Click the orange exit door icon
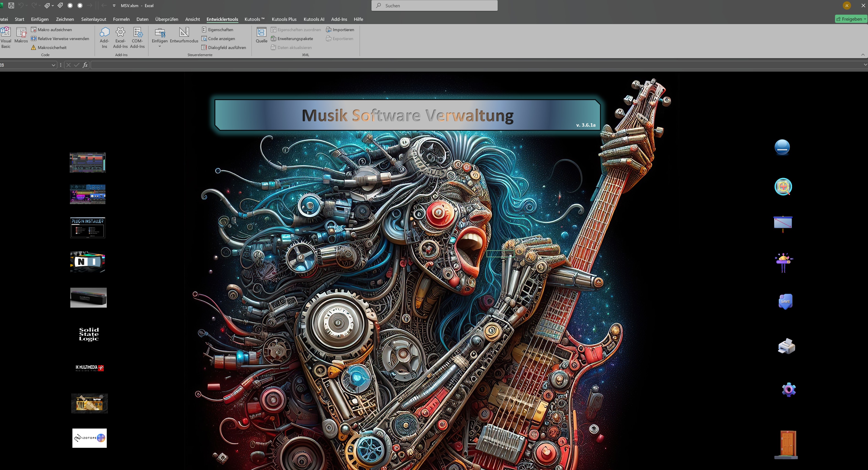868x470 pixels. (786, 444)
